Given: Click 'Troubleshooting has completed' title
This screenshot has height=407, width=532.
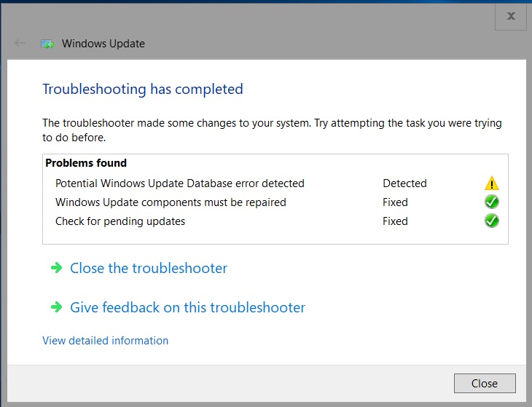Looking at the screenshot, I should pos(143,89).
